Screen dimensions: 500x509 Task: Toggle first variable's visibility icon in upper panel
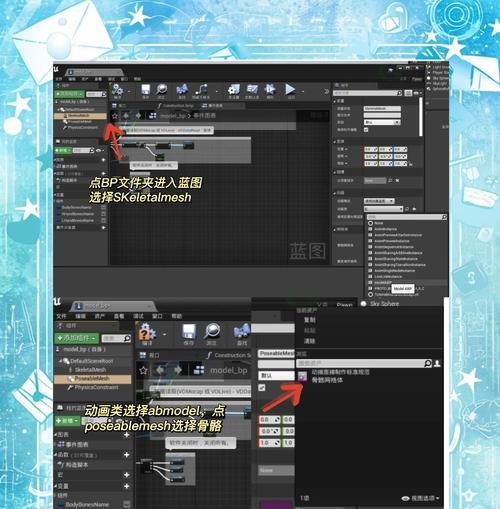(x=103, y=207)
